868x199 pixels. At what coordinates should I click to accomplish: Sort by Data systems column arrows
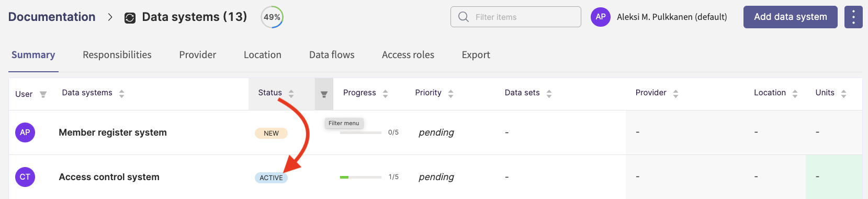pos(122,94)
